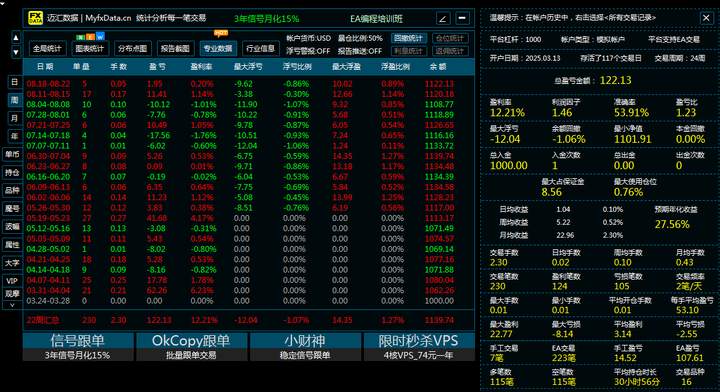Switch to 日 daily view in sidebar
This screenshot has width=720, height=392.
click(x=15, y=82)
